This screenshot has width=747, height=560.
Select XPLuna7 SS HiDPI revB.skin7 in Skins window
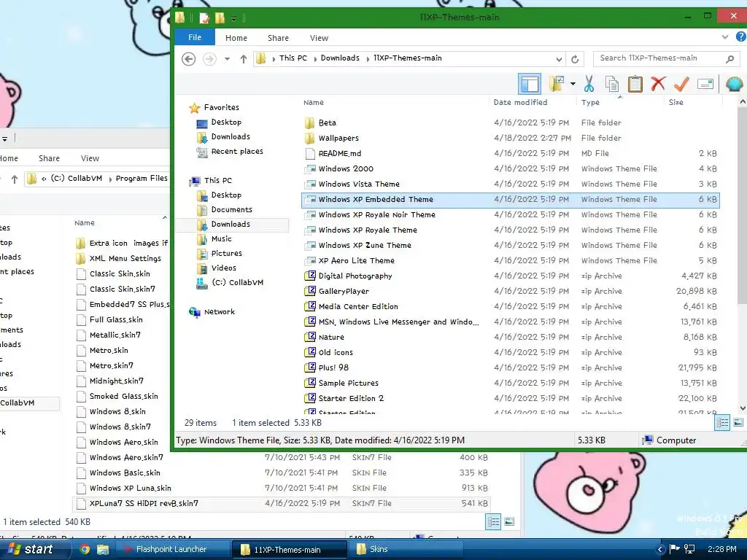tap(281, 503)
